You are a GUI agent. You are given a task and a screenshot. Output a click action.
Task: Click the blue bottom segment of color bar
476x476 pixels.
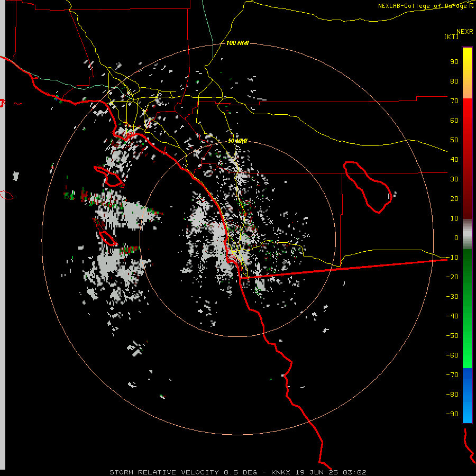[467, 396]
